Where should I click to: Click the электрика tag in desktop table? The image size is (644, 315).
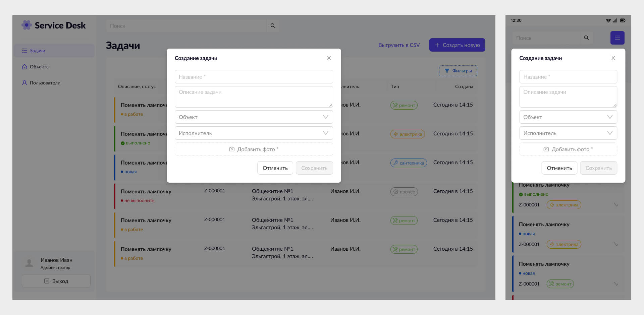(408, 134)
